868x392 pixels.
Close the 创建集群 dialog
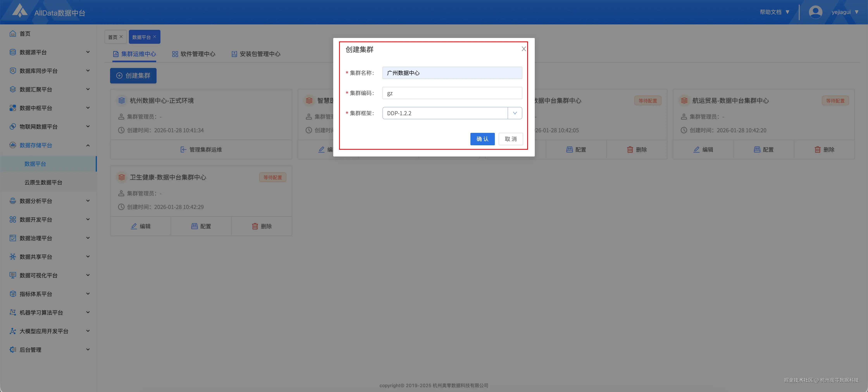[x=523, y=49]
